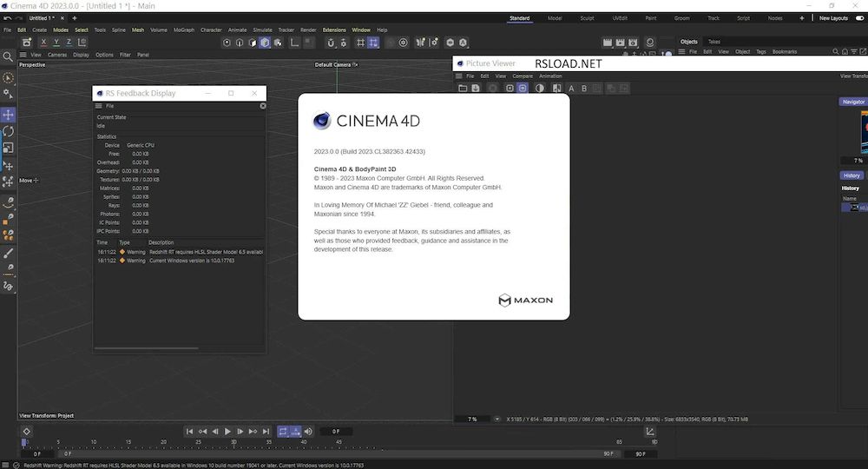The width and height of the screenshot is (868, 469).
Task: Click horizontal scrollbar in RS Feedback Display
Action: click(x=146, y=348)
